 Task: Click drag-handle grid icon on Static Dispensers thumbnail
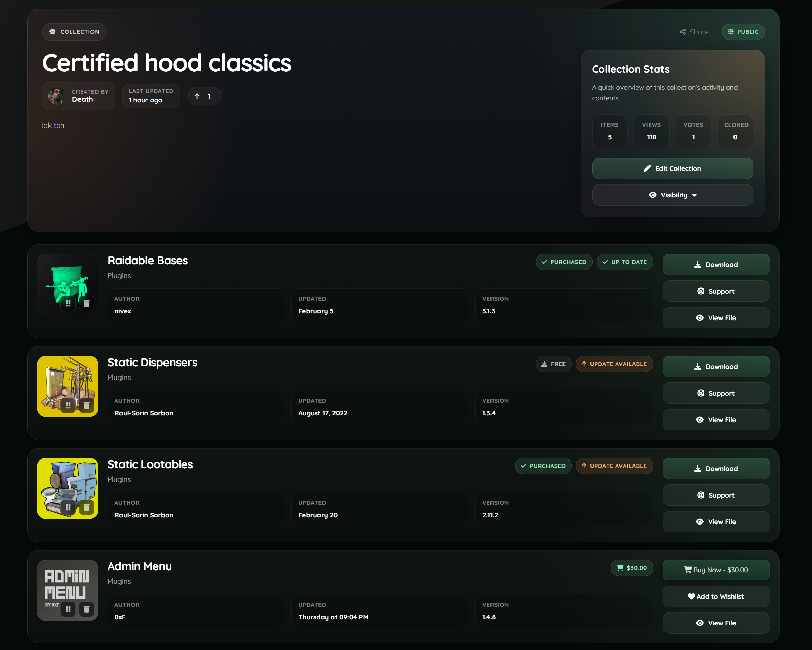(x=68, y=405)
